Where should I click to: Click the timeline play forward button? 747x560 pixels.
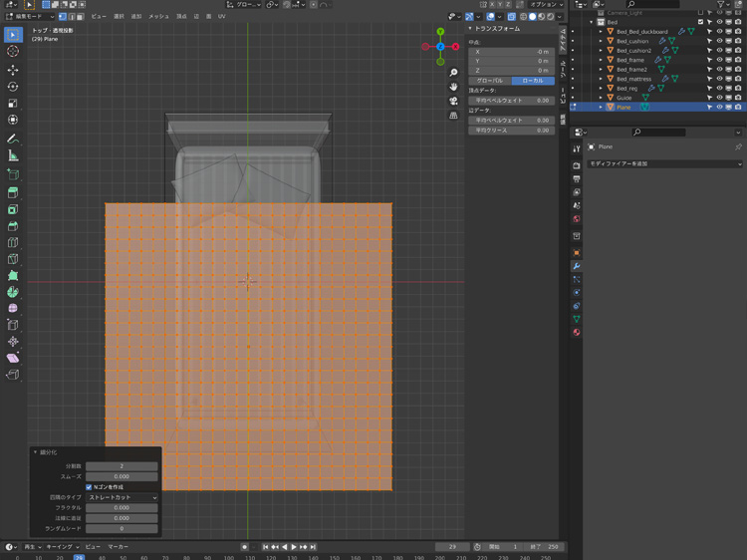[x=294, y=547]
